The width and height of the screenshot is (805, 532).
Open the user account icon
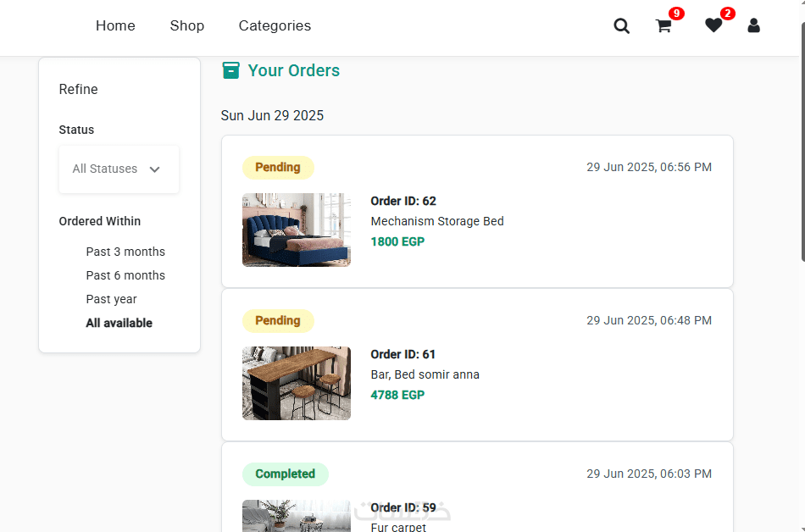tap(753, 26)
